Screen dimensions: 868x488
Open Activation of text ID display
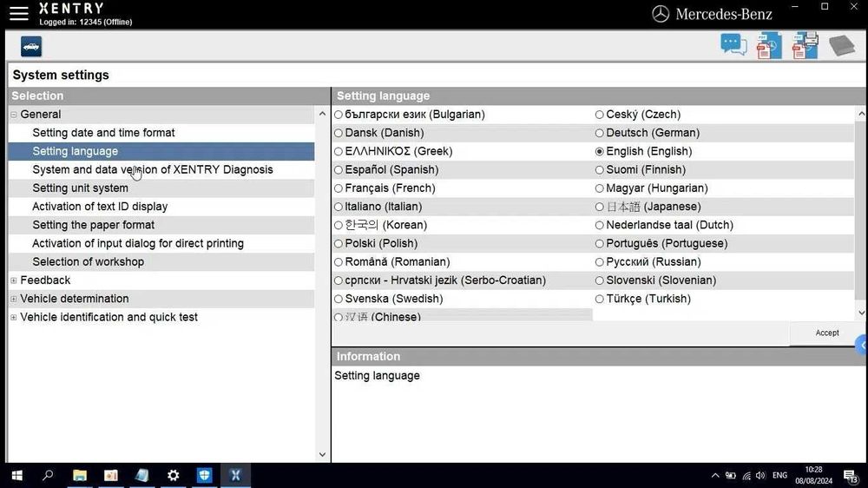pos(100,207)
